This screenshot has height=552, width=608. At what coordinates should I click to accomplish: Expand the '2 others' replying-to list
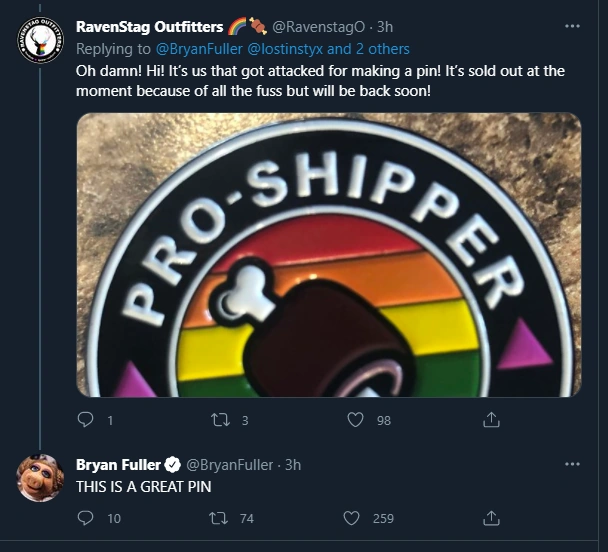pos(381,48)
